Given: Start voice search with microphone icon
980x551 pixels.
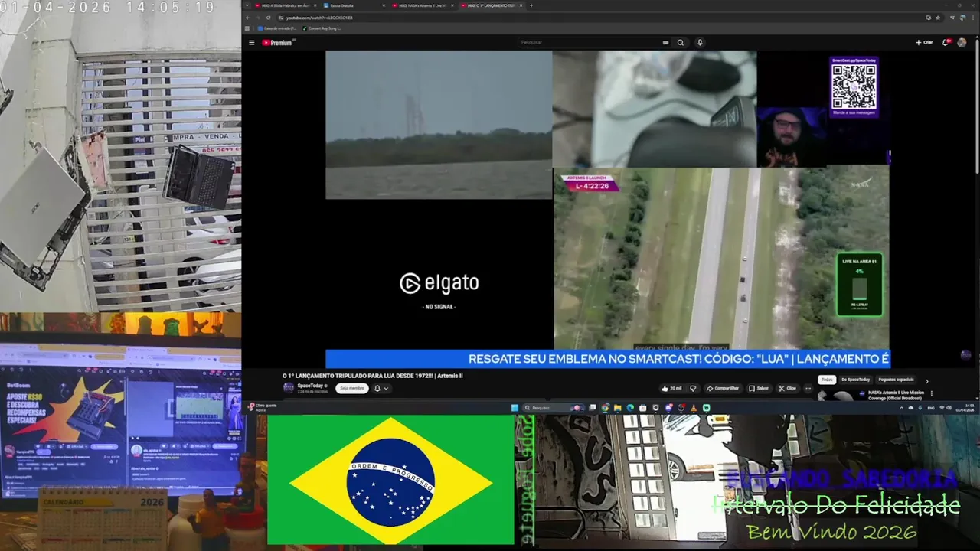Looking at the screenshot, I should (x=700, y=43).
